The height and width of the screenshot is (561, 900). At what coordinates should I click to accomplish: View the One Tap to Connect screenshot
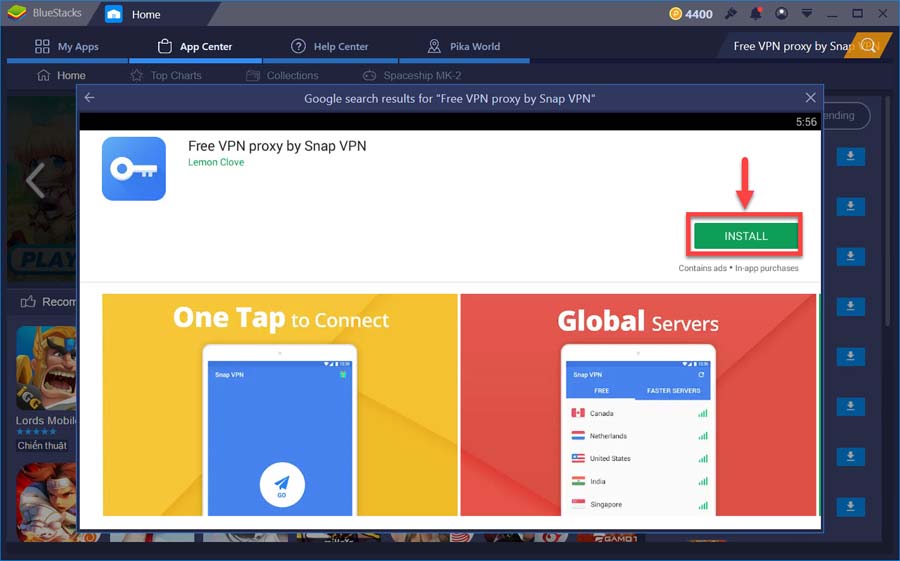280,405
